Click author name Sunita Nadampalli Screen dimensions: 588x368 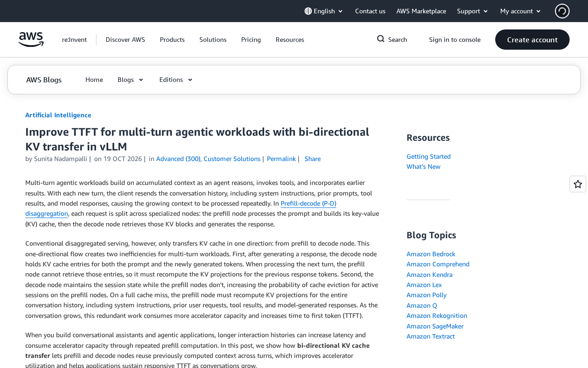click(60, 159)
